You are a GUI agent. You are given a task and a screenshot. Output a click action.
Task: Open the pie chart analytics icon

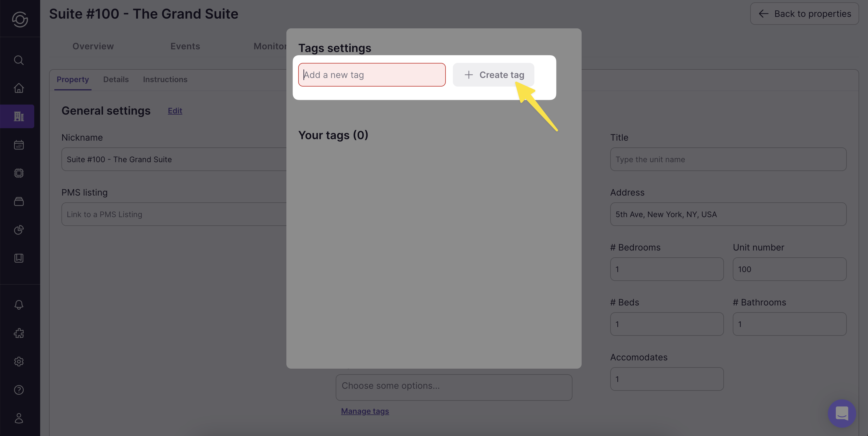[x=19, y=230]
